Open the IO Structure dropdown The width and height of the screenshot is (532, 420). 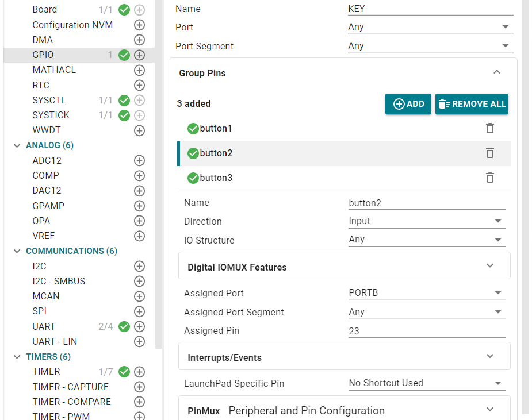[x=427, y=240]
